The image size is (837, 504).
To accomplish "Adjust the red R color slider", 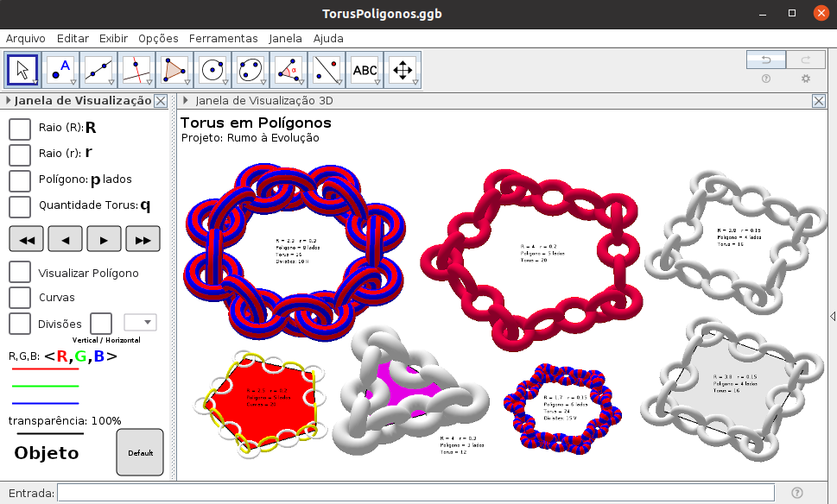I will click(45, 369).
